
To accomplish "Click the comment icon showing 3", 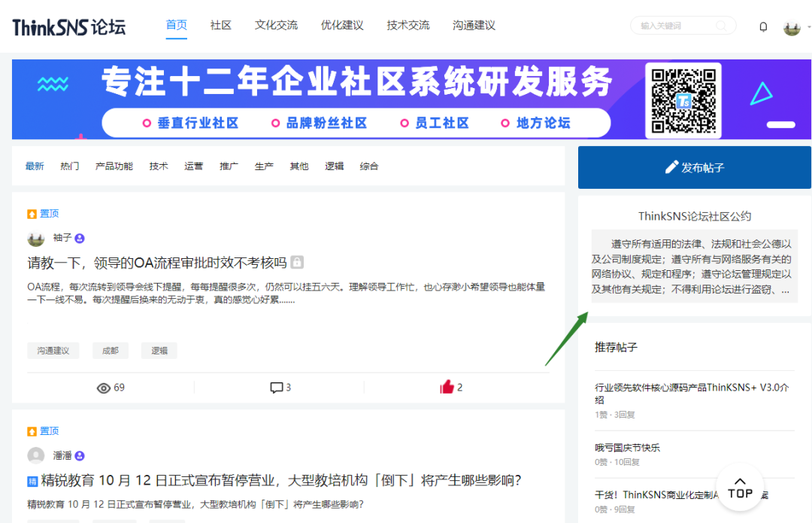I will tap(277, 388).
